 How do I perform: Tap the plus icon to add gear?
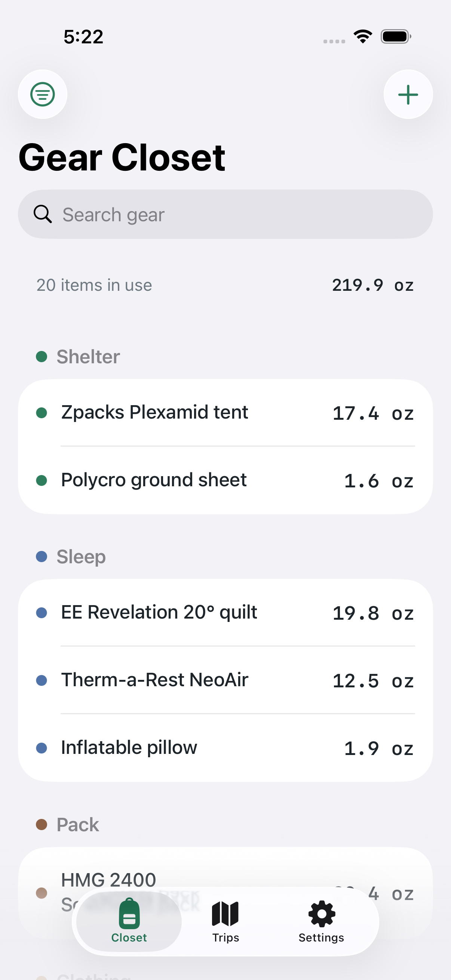click(408, 94)
